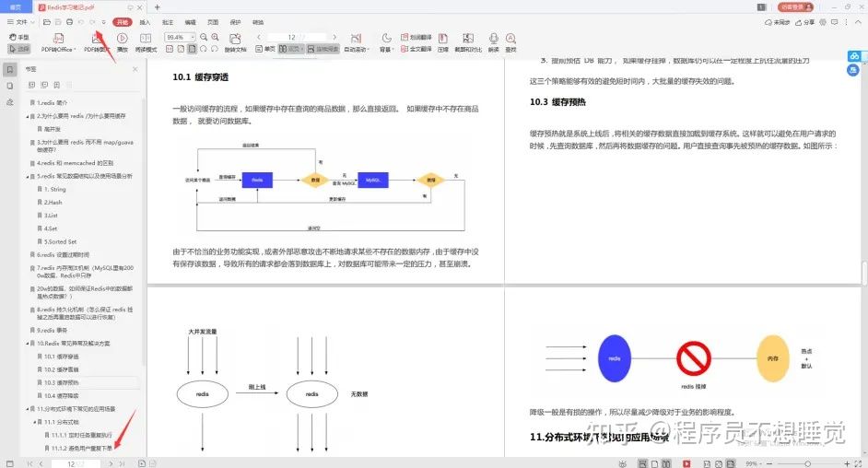Start slideshow with Play (播放) button
868x468 pixels.
(123, 42)
